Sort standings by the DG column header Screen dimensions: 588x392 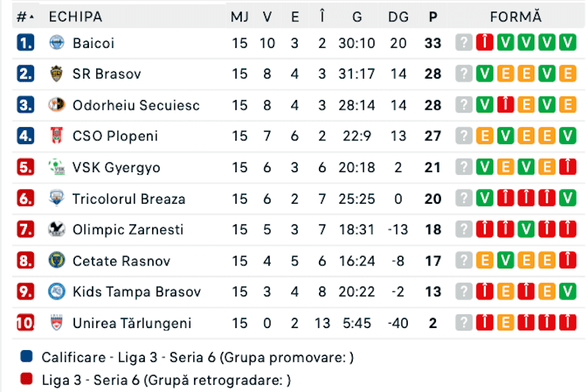[x=398, y=17]
